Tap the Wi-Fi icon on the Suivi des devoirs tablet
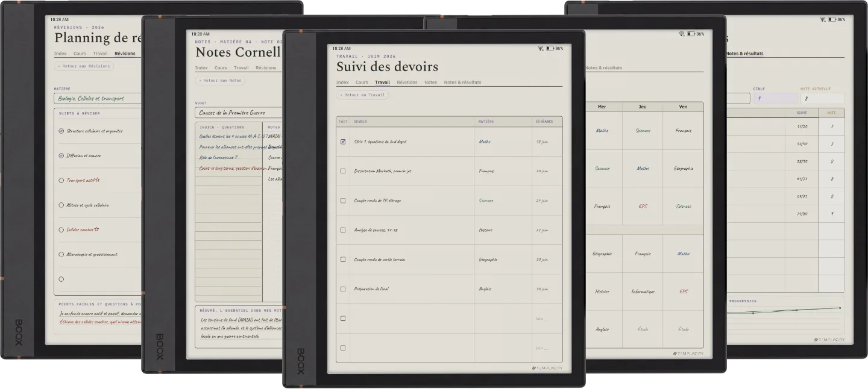 coord(541,48)
